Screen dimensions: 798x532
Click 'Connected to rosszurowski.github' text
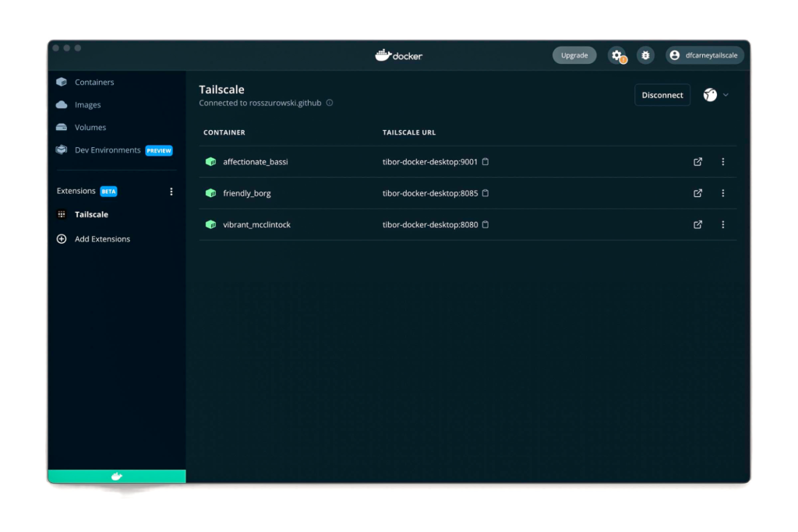pos(260,103)
